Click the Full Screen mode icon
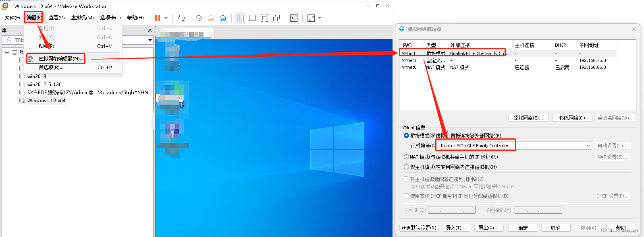Image resolution: width=644 pixels, height=237 pixels. click(264, 18)
